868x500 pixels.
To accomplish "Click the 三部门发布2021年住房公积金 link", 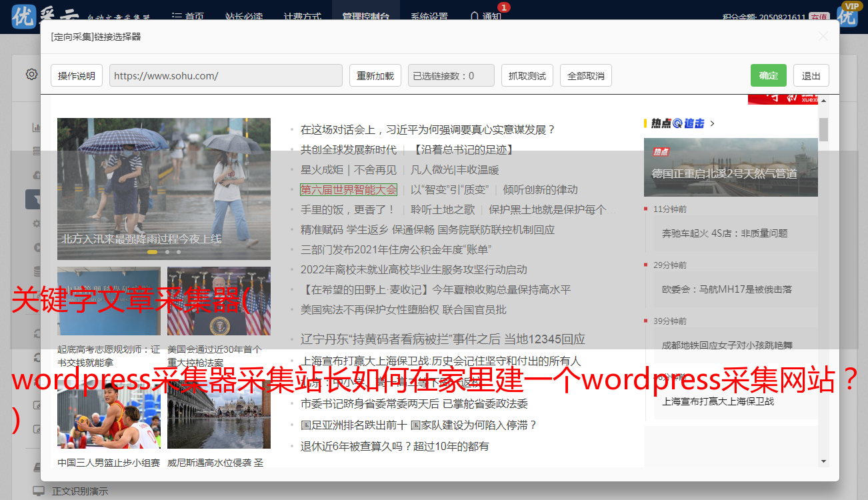I will tap(396, 249).
